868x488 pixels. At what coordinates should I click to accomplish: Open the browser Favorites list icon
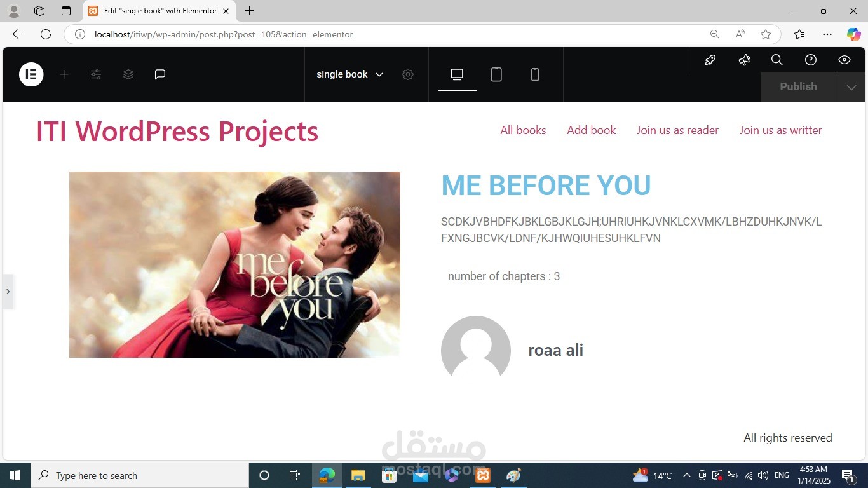click(x=799, y=34)
